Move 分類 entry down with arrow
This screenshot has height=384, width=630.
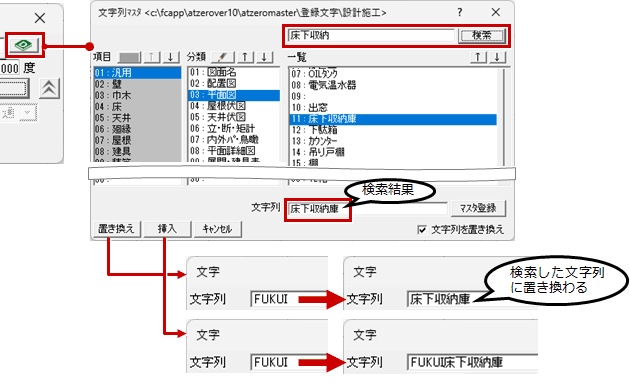pyautogui.click(x=264, y=57)
